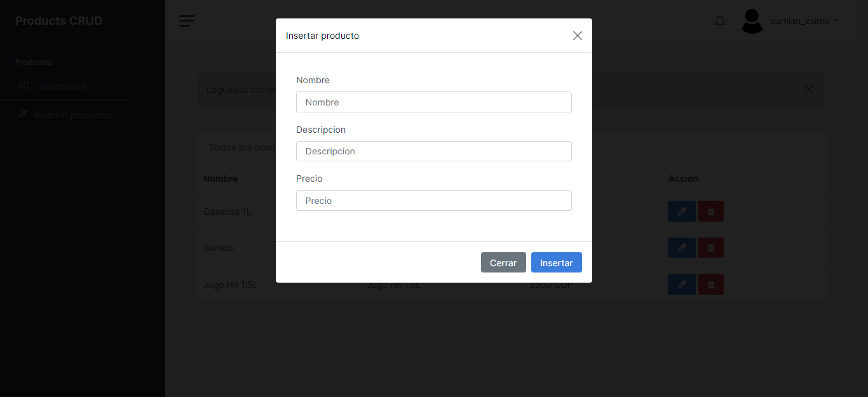Image resolution: width=868 pixels, height=397 pixels.
Task: Click the trash icon on the Jugo Hit row
Action: click(x=710, y=284)
